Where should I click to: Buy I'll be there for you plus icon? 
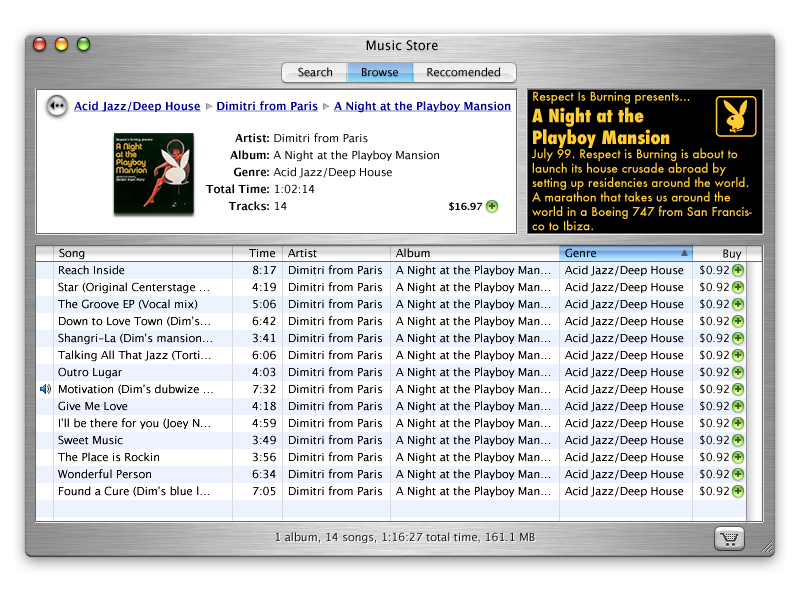[x=738, y=423]
